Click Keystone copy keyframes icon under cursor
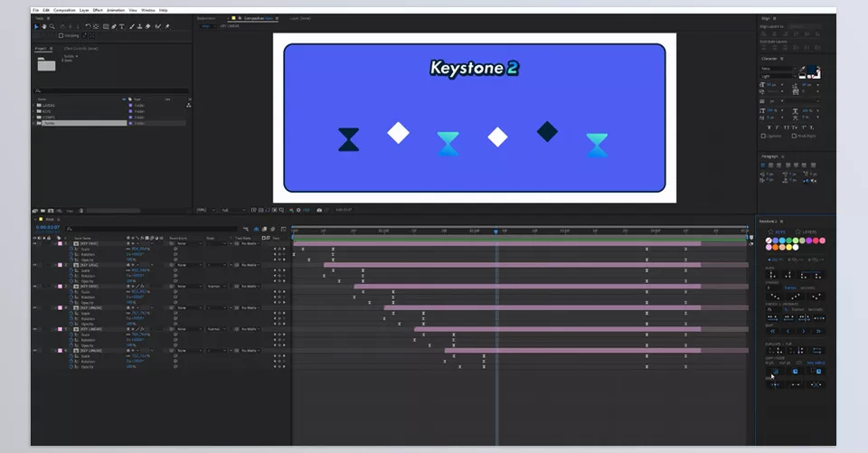The image size is (868, 453). 776,372
